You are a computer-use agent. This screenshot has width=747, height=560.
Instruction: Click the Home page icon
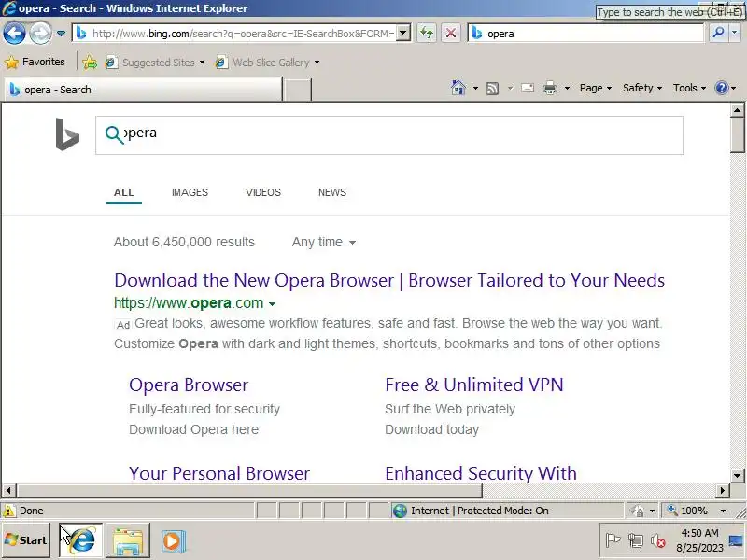tap(458, 88)
